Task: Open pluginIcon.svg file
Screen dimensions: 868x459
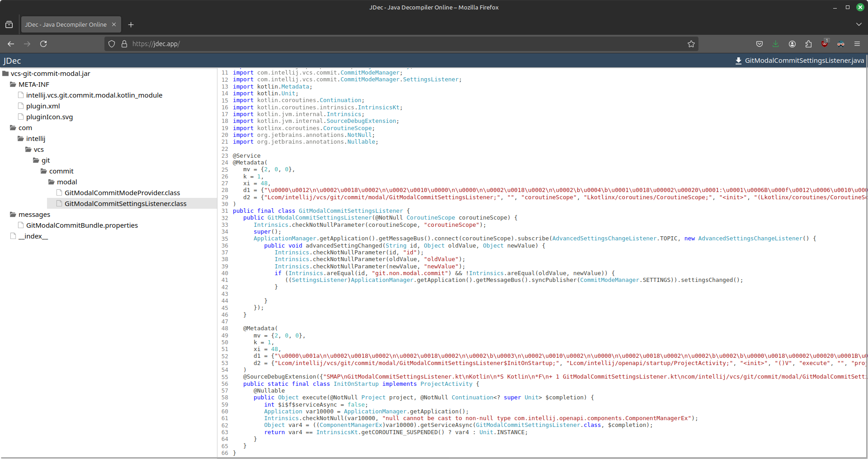Action: (49, 117)
